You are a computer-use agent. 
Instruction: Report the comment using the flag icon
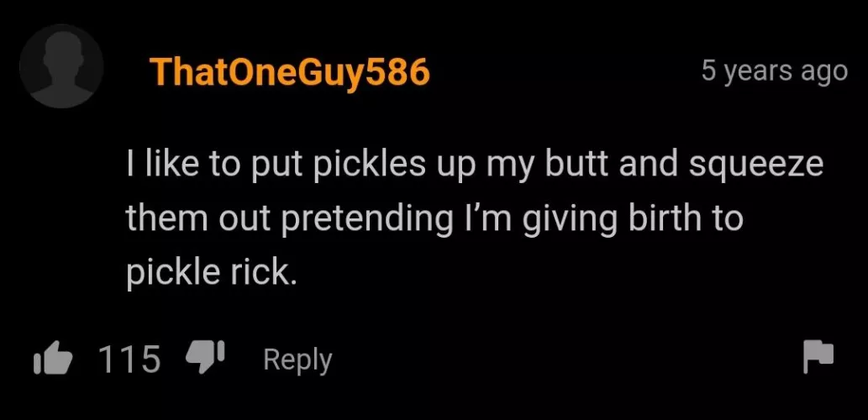tap(818, 356)
